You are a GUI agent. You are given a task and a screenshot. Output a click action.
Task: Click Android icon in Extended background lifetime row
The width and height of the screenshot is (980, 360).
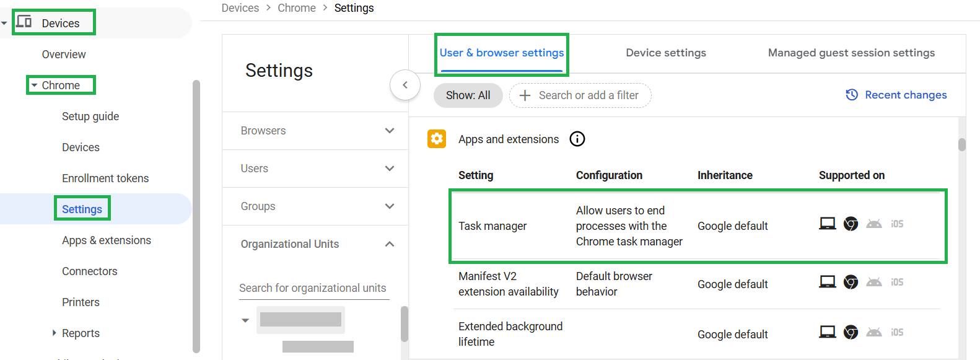pos(874,332)
